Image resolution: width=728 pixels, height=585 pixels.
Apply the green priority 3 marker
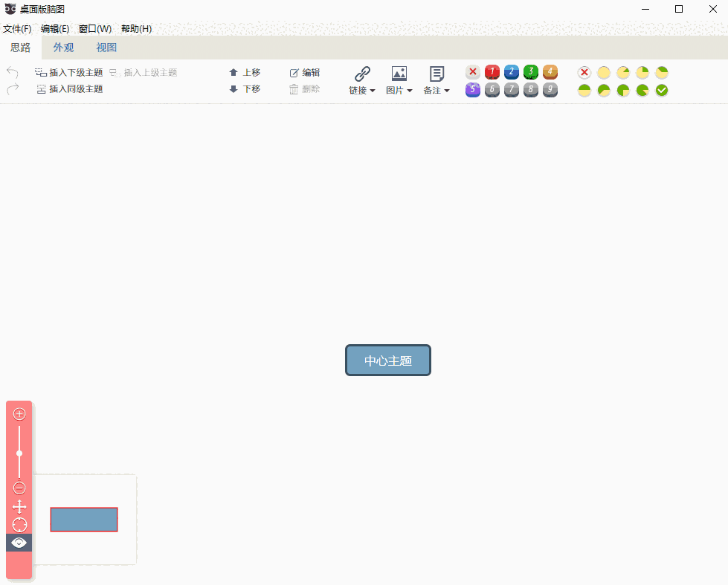click(x=530, y=72)
